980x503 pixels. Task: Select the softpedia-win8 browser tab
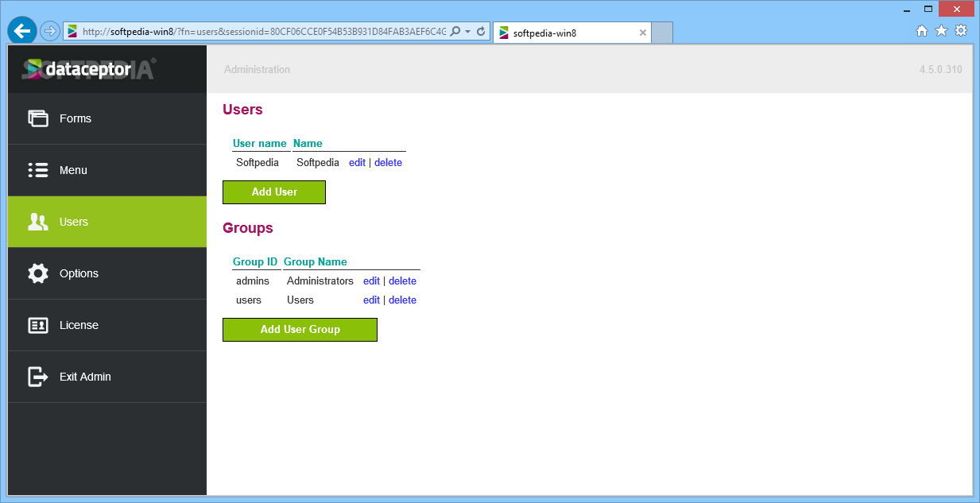pos(572,33)
